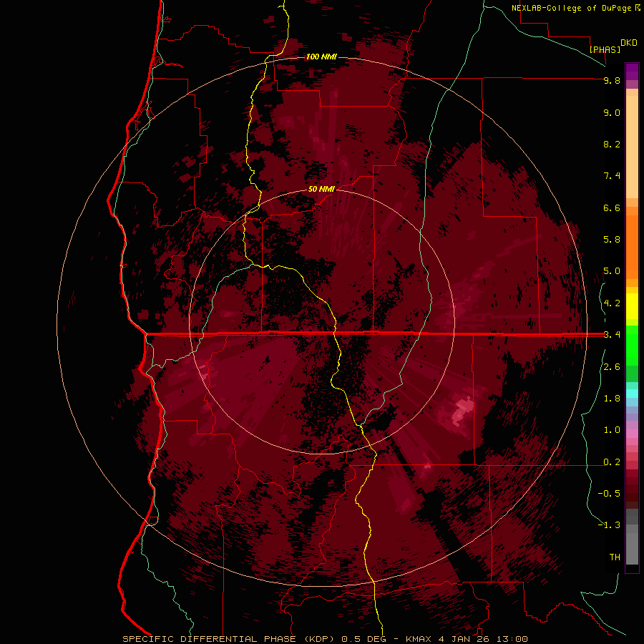644x644 pixels.
Task: Pick the purple swatch atop the color scale
Action: 632,72
